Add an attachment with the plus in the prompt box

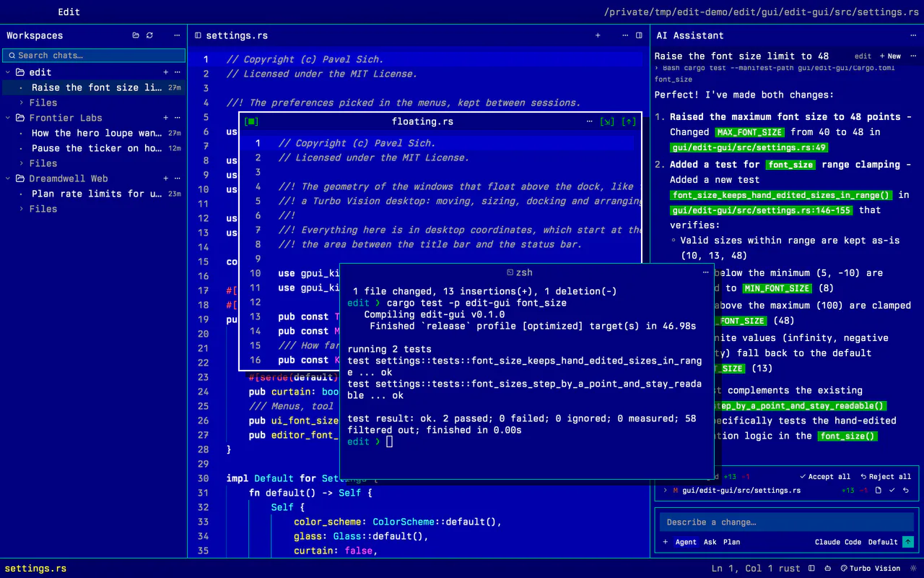pos(665,542)
